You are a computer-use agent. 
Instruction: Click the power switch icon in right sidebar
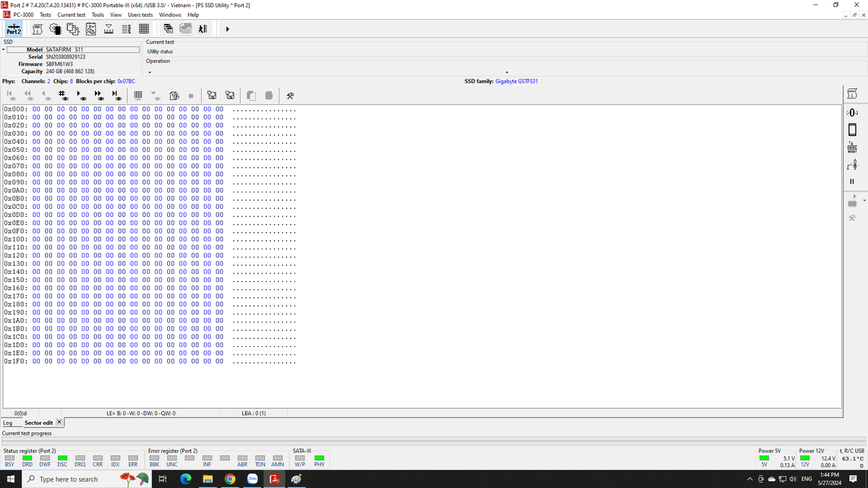coord(852,164)
